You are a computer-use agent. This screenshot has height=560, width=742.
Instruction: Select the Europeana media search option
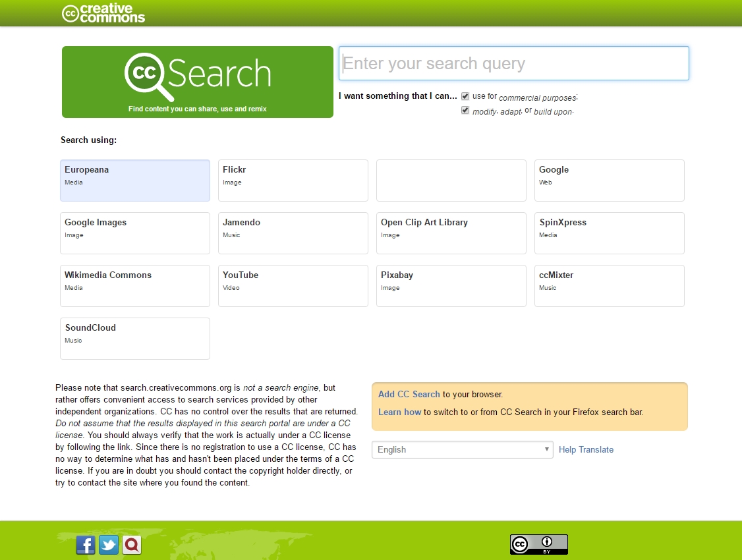tap(135, 180)
